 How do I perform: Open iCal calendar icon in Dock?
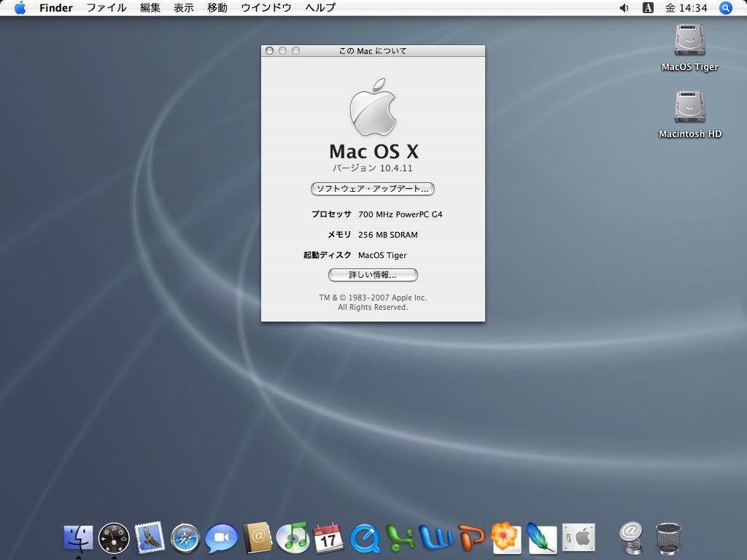pyautogui.click(x=328, y=538)
